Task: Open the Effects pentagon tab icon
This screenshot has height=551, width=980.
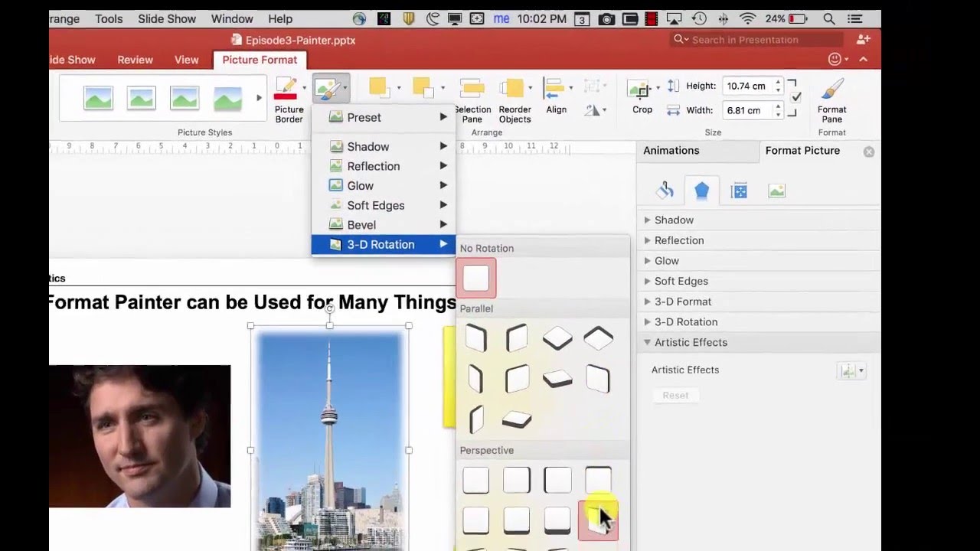Action: click(x=702, y=191)
